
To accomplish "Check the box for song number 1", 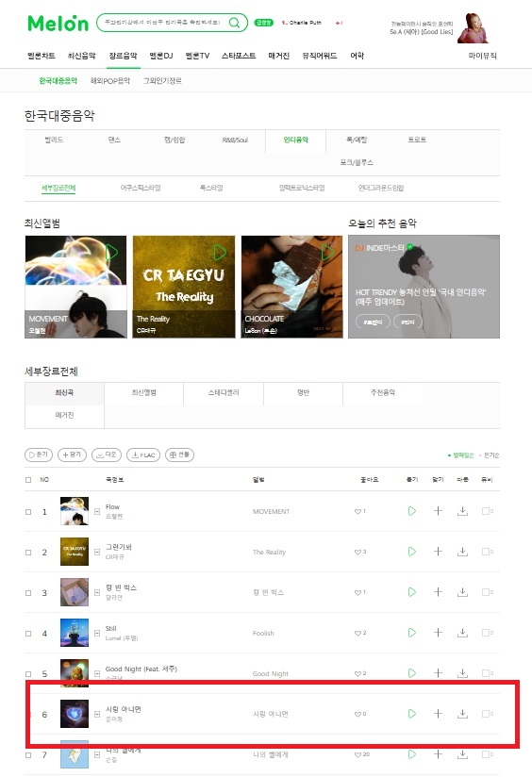I will [28, 511].
